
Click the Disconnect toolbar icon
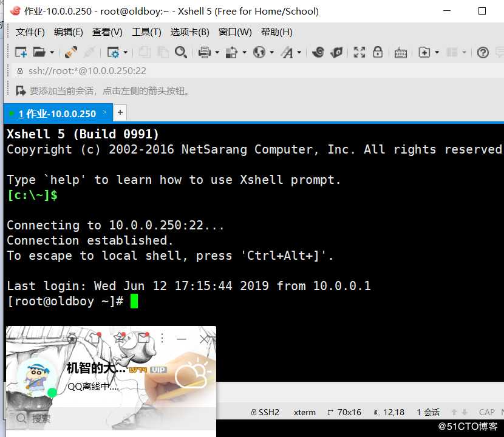[x=89, y=52]
